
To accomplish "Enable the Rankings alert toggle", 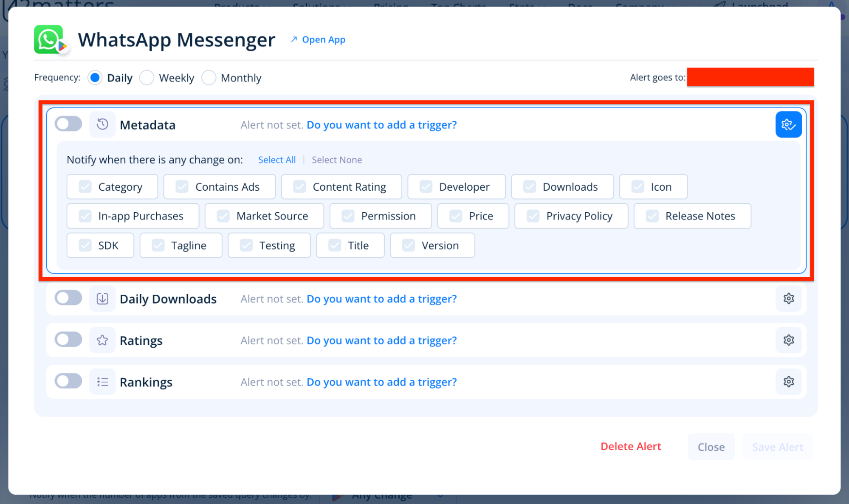I will pyautogui.click(x=68, y=381).
